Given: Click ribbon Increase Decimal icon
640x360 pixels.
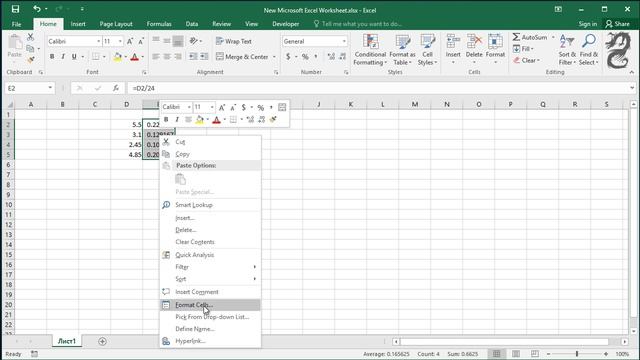Looking at the screenshot, I should (x=331, y=57).
